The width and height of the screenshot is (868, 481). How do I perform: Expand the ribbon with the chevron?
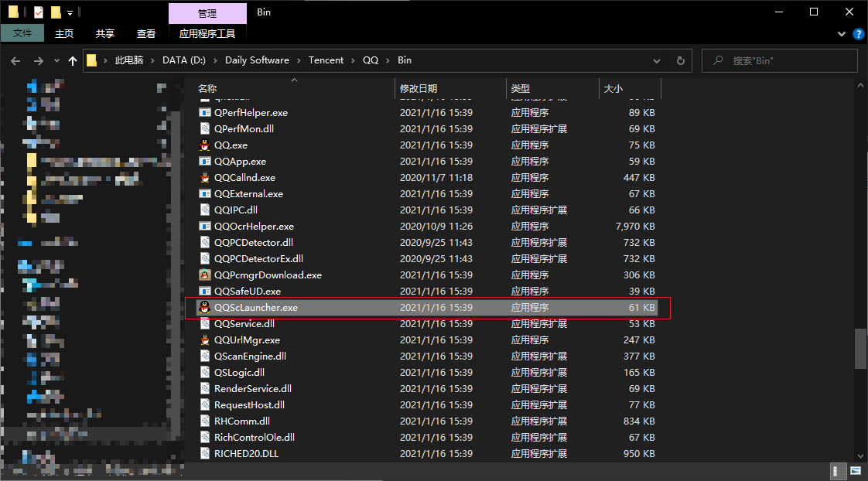[842, 34]
